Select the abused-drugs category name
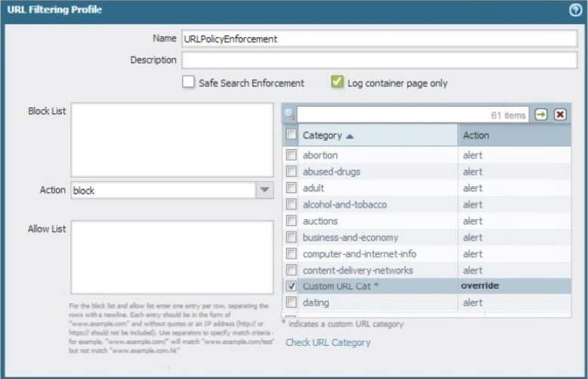The width and height of the screenshot is (588, 379). pyautogui.click(x=331, y=172)
